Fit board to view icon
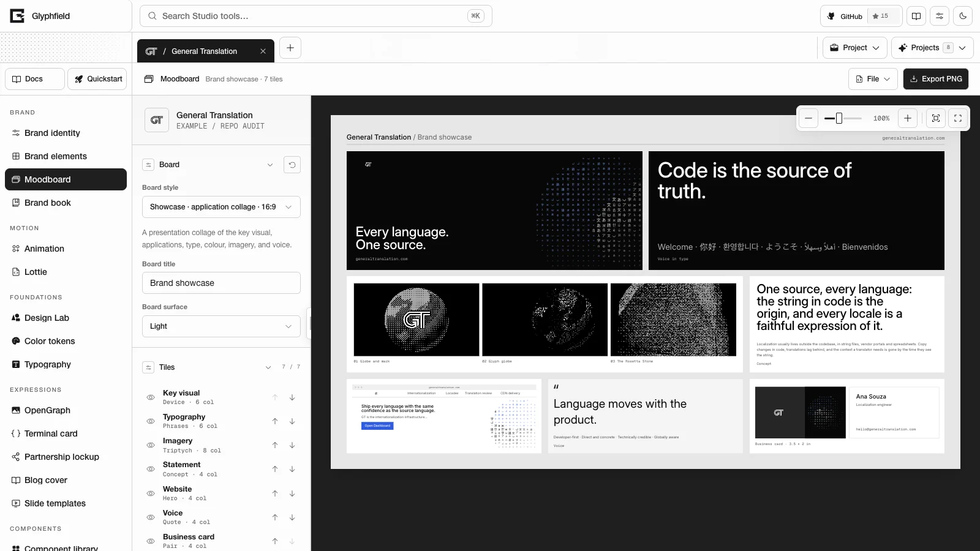Screen dimensions: 980x551 pos(936,118)
